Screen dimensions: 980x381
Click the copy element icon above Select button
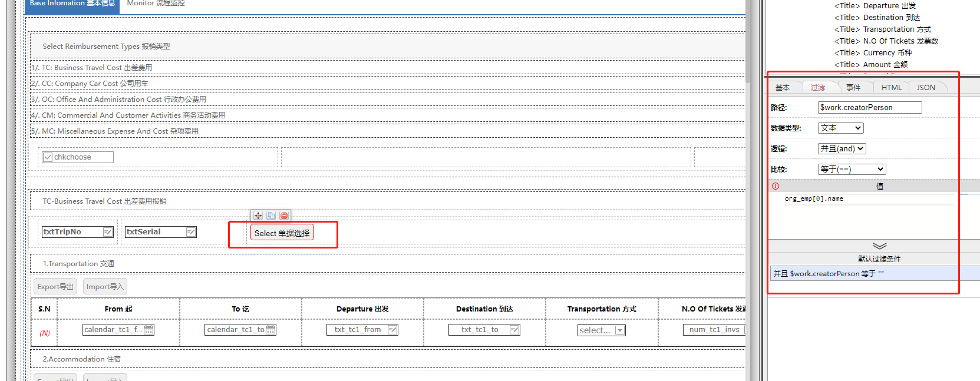click(271, 216)
